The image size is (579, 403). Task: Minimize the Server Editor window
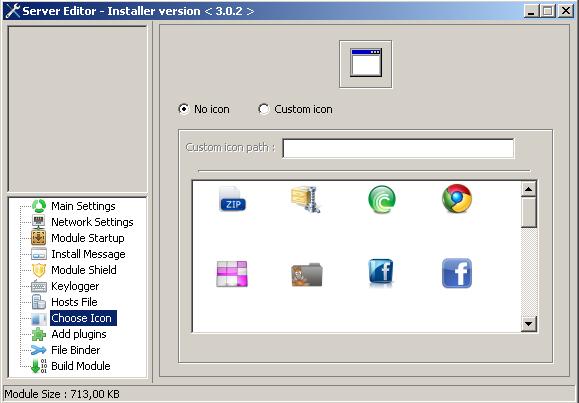tap(531, 11)
